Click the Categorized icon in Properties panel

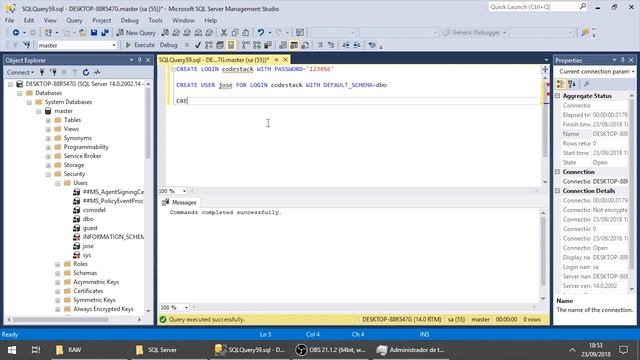pyautogui.click(x=560, y=84)
